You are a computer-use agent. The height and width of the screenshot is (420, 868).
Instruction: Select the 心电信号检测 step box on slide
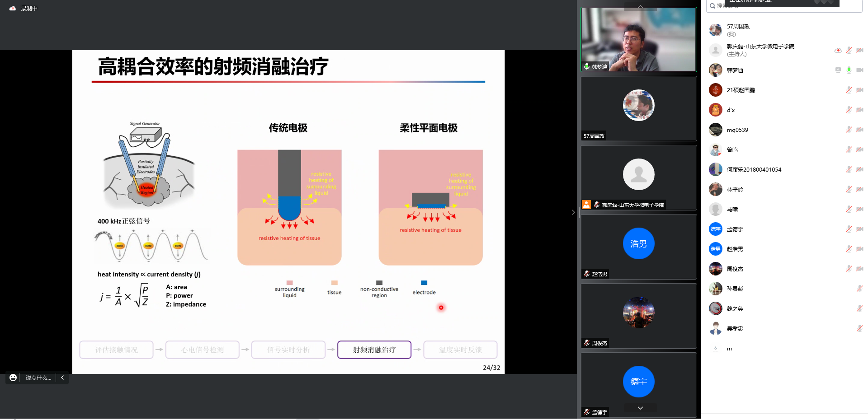coord(203,350)
